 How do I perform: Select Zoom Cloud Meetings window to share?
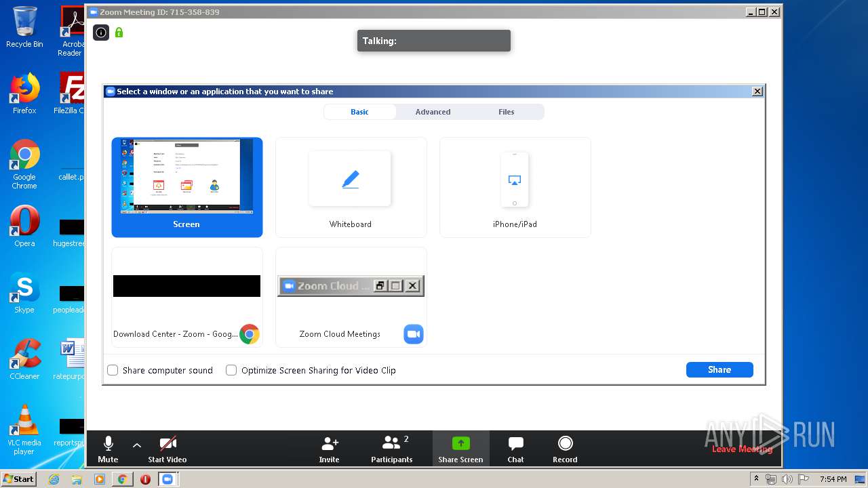351,297
